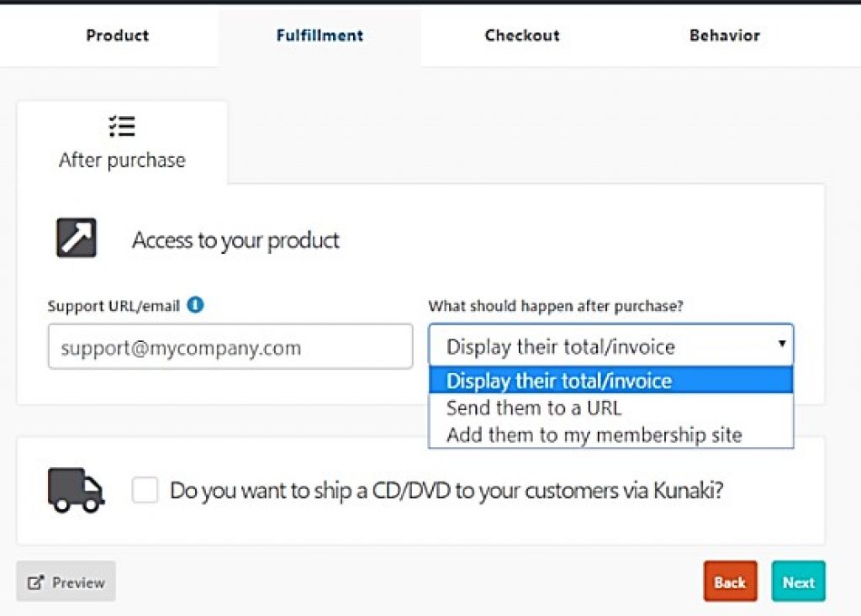Open the after purchase dropdown arrow
This screenshot has width=861, height=616.
tap(781, 345)
